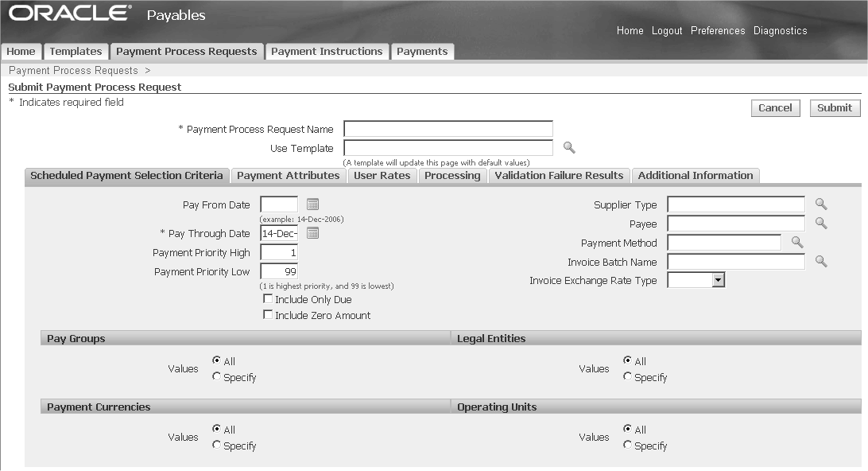Select Specify for Legal Entities values
Image resolution: width=868 pixels, height=471 pixels.
(x=627, y=376)
